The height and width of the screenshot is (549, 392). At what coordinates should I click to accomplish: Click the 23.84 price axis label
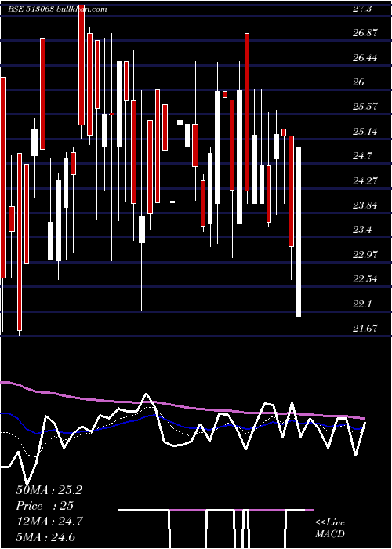coord(365,205)
